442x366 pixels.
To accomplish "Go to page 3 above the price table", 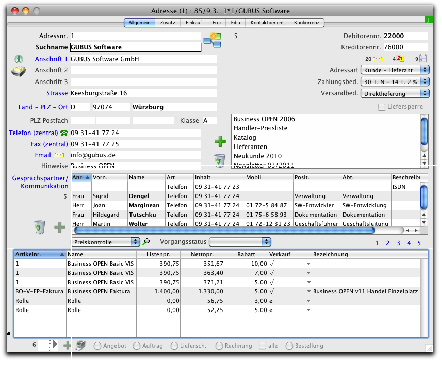I will pos(399,243).
